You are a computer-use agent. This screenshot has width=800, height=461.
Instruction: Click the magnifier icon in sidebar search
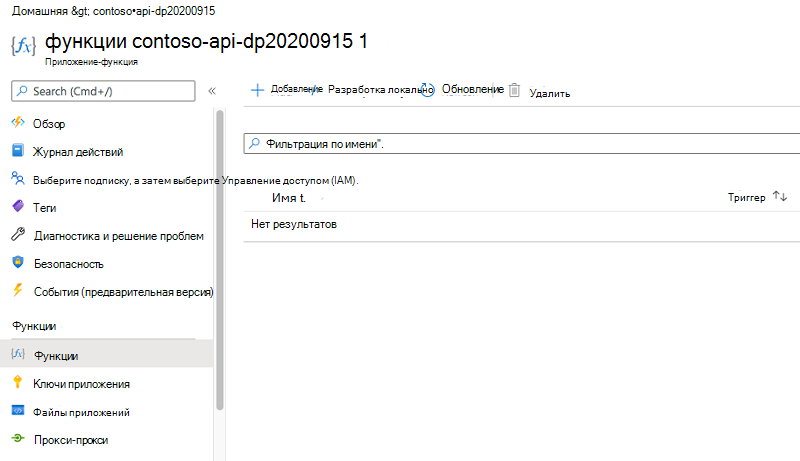click(x=22, y=91)
